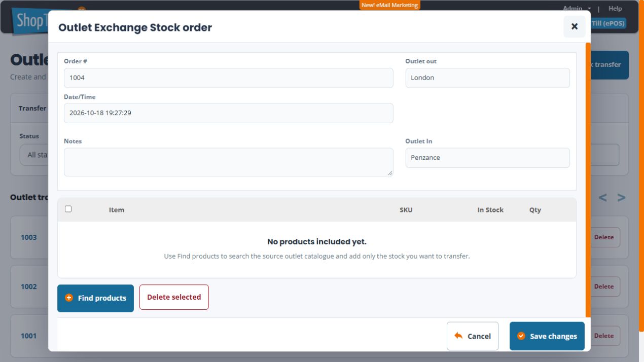Viewport: 644px width, 362px height.
Task: Go to next page with right chevron
Action: (x=621, y=198)
